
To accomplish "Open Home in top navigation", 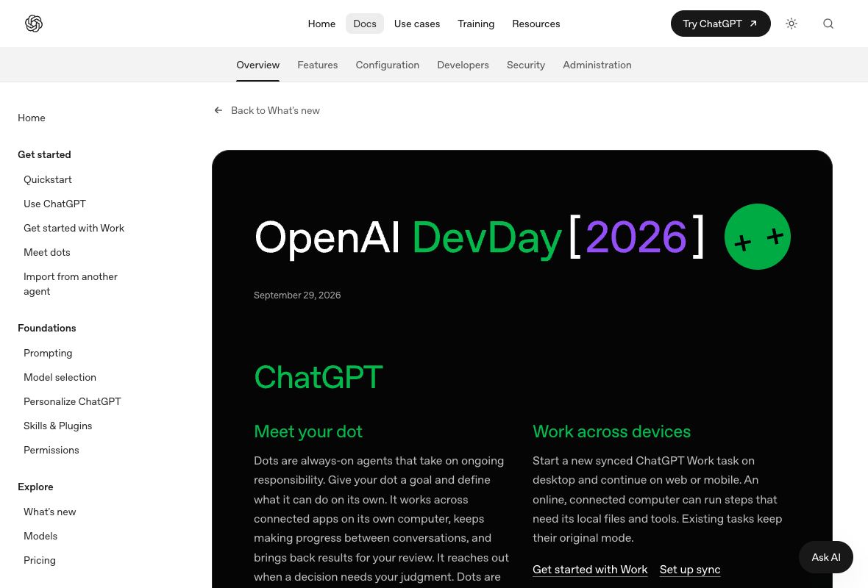I will [x=321, y=24].
